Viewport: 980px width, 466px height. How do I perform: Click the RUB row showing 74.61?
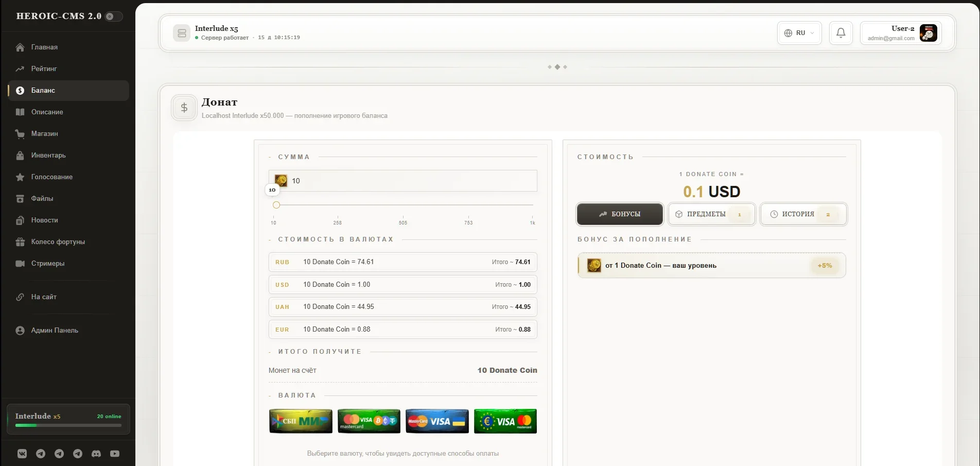click(x=403, y=262)
